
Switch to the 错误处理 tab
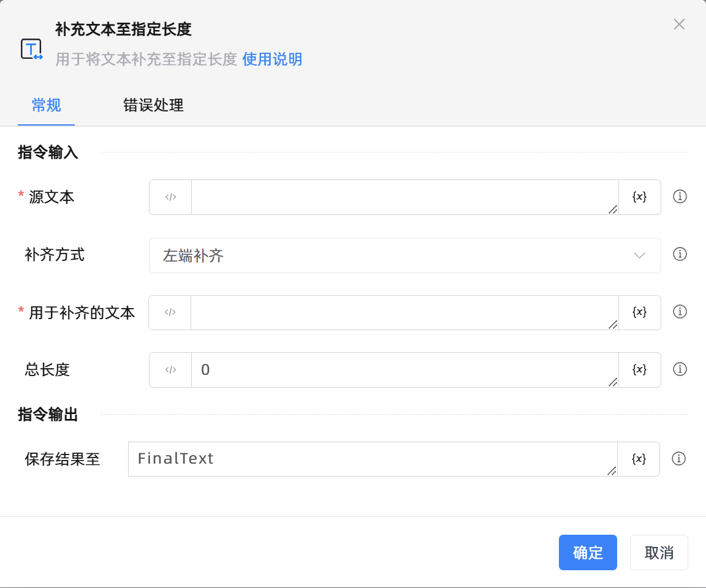[x=153, y=105]
